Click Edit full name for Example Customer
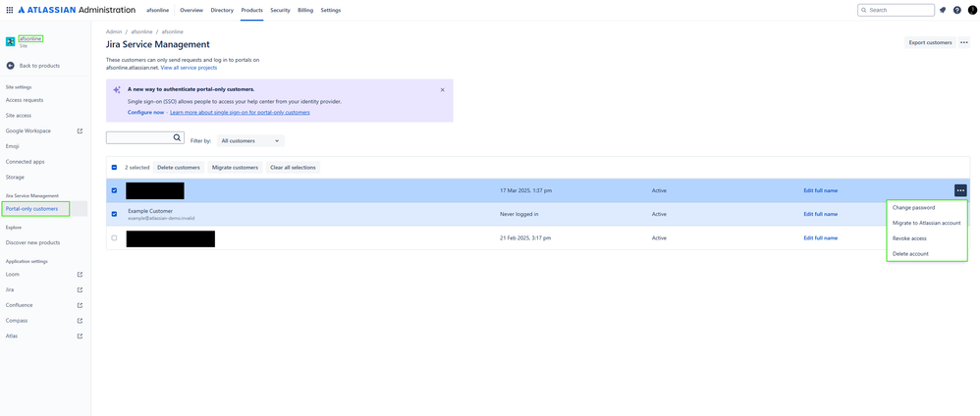Screen dimensions: 980x416 point(821,214)
